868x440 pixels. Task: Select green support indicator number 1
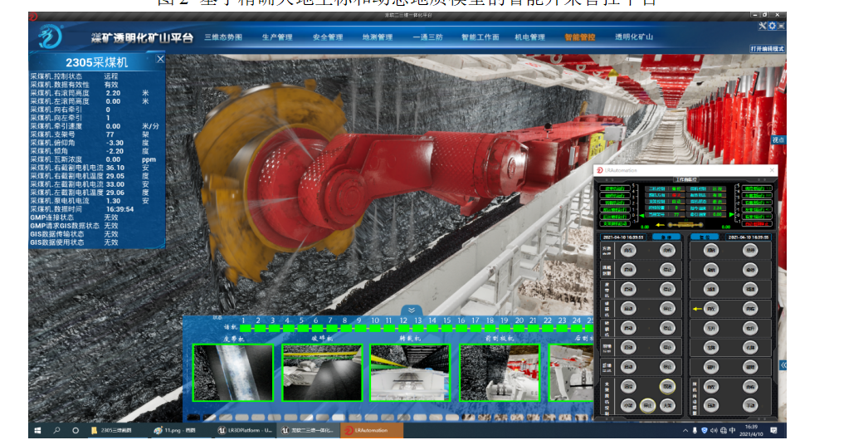(x=243, y=329)
